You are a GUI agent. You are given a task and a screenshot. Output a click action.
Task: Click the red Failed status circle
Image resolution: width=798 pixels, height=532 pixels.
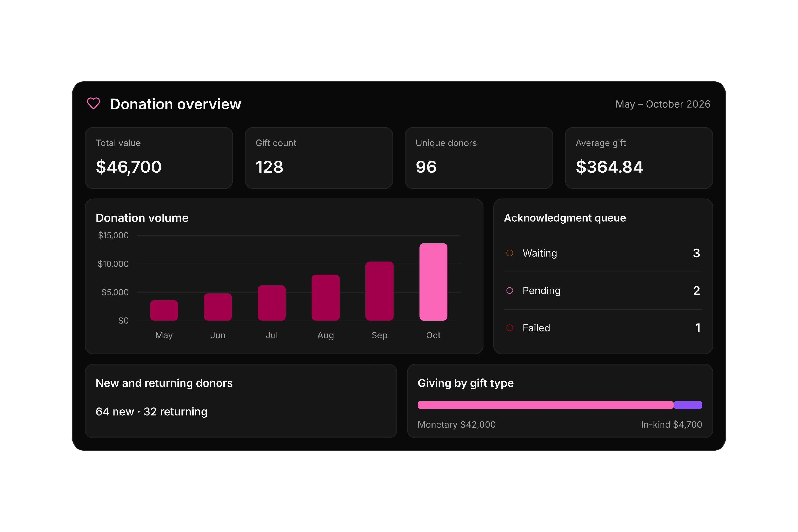(510, 328)
